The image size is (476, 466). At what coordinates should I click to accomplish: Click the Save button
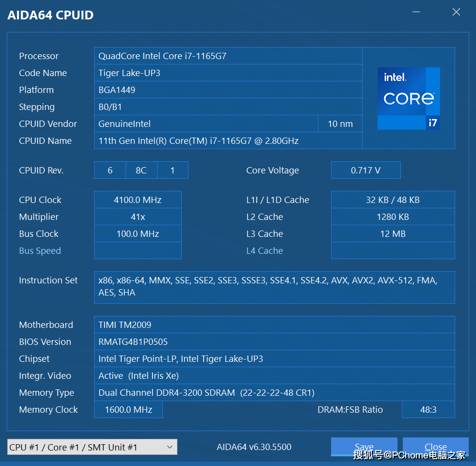pyautogui.click(x=364, y=447)
